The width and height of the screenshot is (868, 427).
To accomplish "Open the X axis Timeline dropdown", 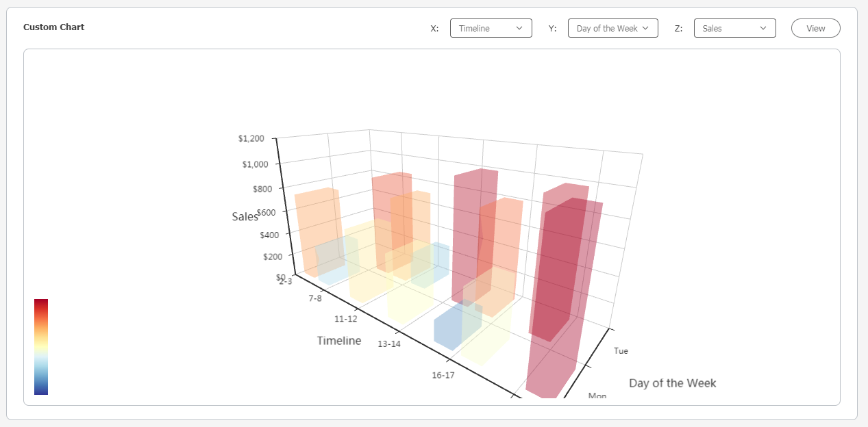I will [491, 28].
